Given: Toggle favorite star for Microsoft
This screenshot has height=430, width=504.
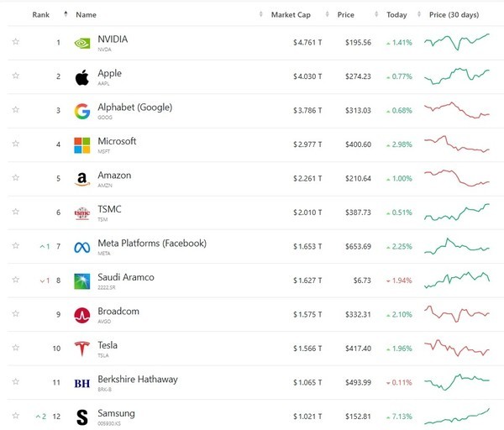Looking at the screenshot, I should click(x=15, y=144).
